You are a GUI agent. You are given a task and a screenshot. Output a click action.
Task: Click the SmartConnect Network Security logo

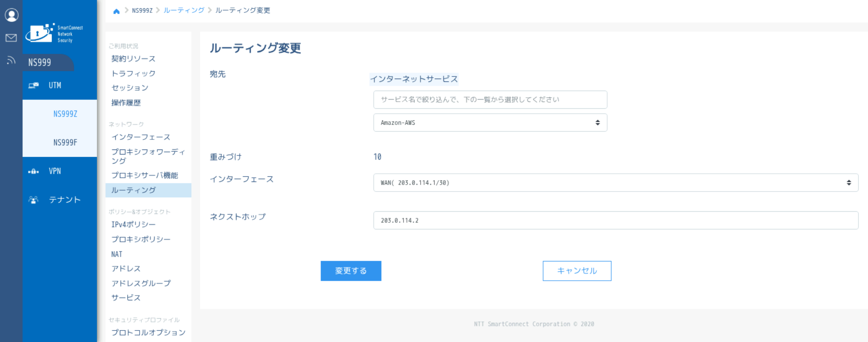pyautogui.click(x=54, y=33)
